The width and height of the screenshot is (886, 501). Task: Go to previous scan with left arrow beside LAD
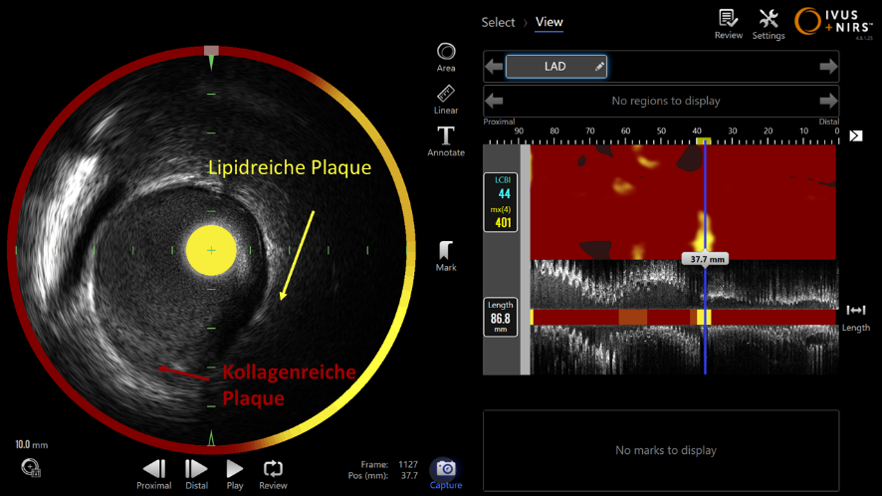[494, 67]
